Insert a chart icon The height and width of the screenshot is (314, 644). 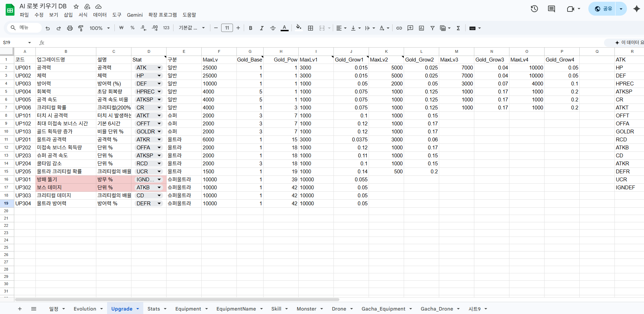click(421, 28)
